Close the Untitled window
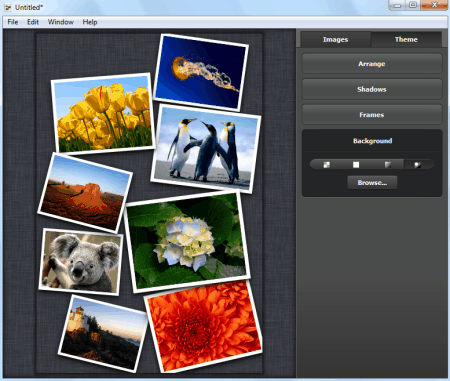The height and width of the screenshot is (381, 450). pos(434,5)
